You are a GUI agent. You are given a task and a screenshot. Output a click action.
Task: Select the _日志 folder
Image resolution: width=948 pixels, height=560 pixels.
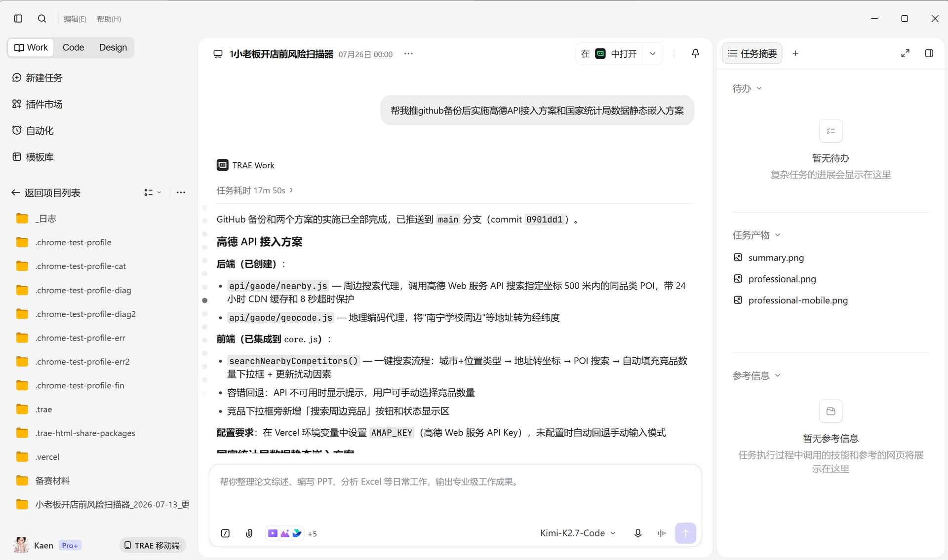(103, 219)
